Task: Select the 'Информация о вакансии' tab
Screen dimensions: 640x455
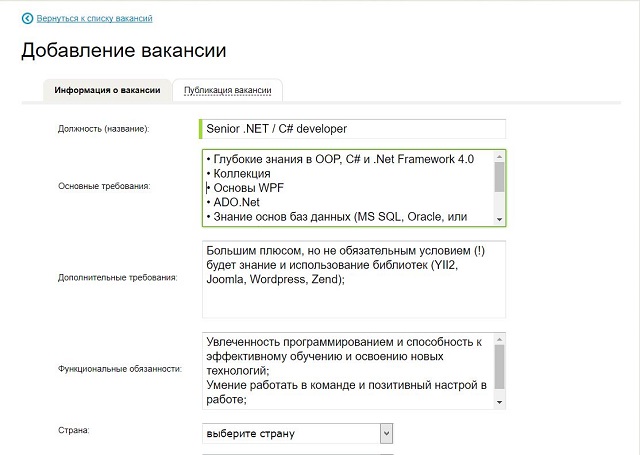Action: pos(107,90)
